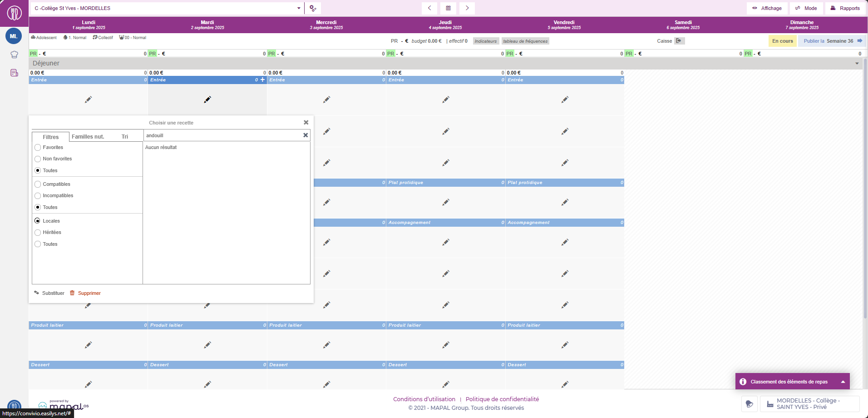Edit the Vendredi Accompagnement first pencil icon
Screen dimensions: 868x418
click(x=565, y=242)
